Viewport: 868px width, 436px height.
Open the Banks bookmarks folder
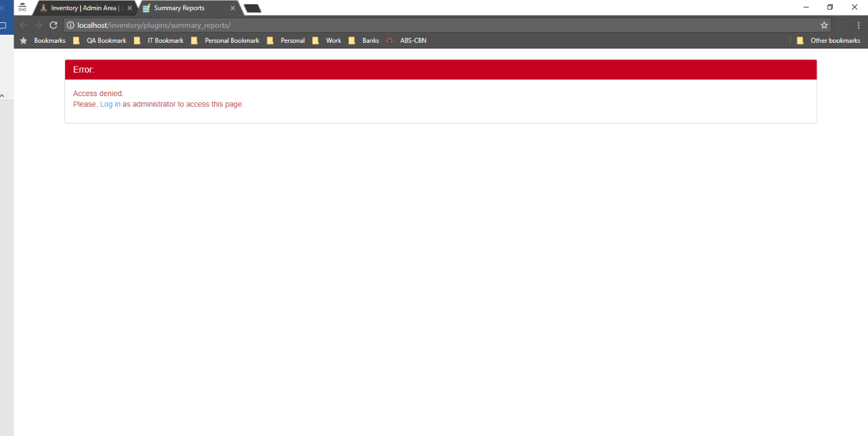(x=364, y=40)
